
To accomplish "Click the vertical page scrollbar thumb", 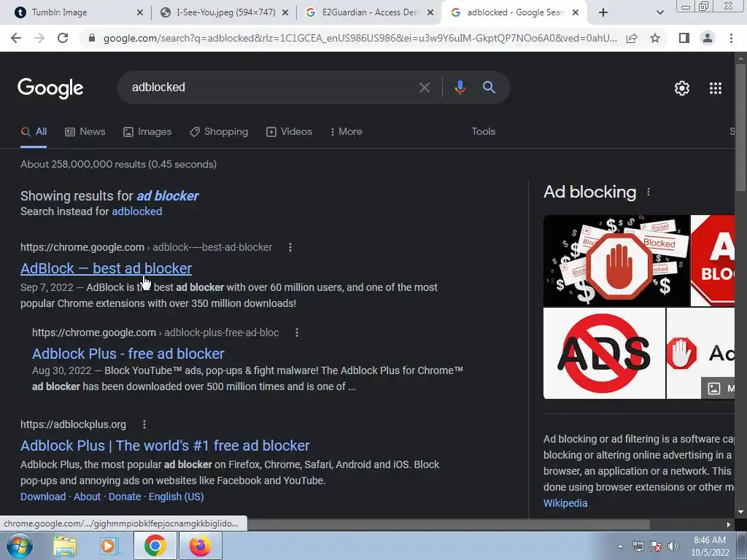I will coord(740,126).
